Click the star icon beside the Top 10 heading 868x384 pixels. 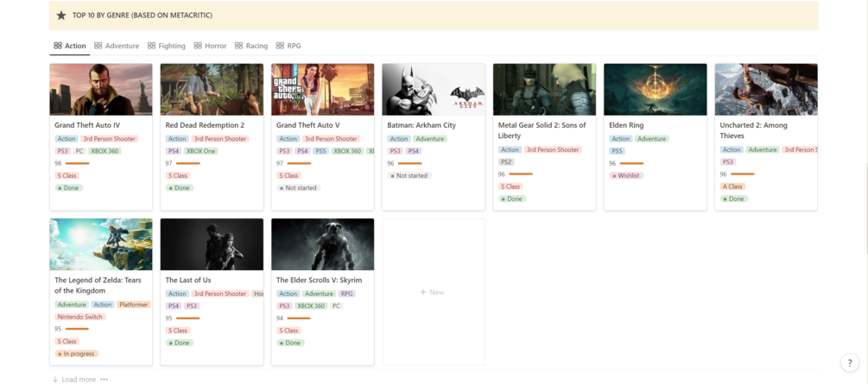click(x=61, y=16)
